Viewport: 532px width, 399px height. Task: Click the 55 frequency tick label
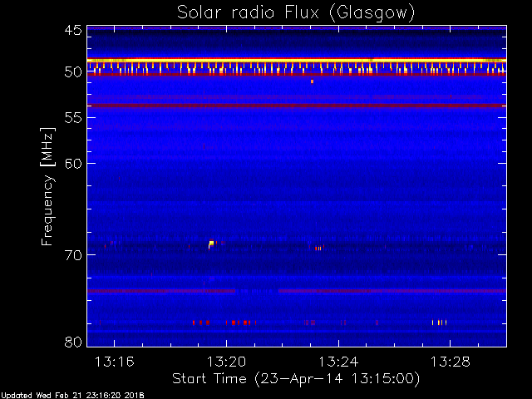(x=73, y=118)
